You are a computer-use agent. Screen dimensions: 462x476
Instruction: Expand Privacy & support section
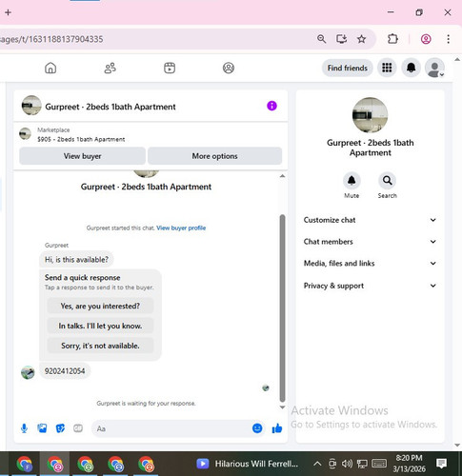click(370, 286)
